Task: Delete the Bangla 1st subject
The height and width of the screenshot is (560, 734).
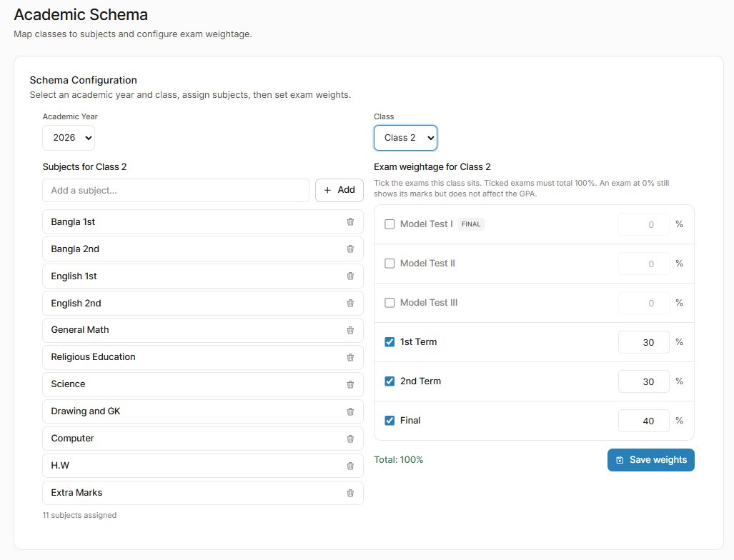Action: click(350, 221)
